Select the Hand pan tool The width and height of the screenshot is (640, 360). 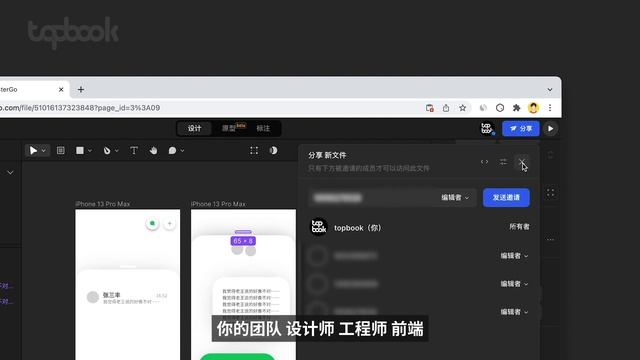coord(153,151)
